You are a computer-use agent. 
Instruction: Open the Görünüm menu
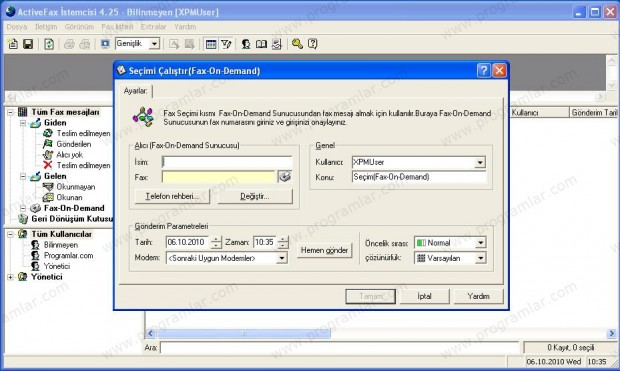[x=79, y=26]
